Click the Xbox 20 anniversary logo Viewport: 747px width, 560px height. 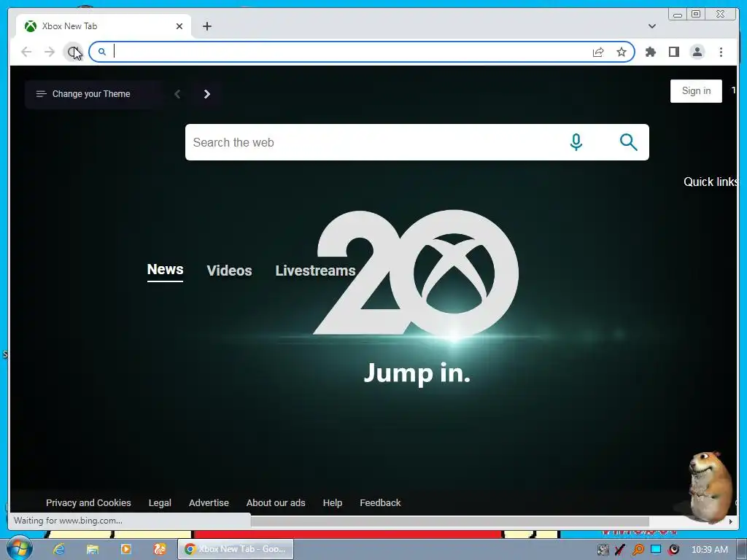point(416,273)
